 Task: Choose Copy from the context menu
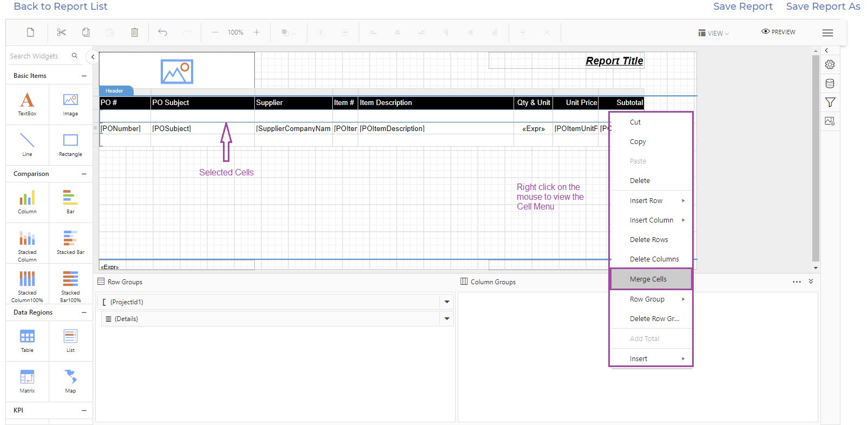click(x=652, y=142)
